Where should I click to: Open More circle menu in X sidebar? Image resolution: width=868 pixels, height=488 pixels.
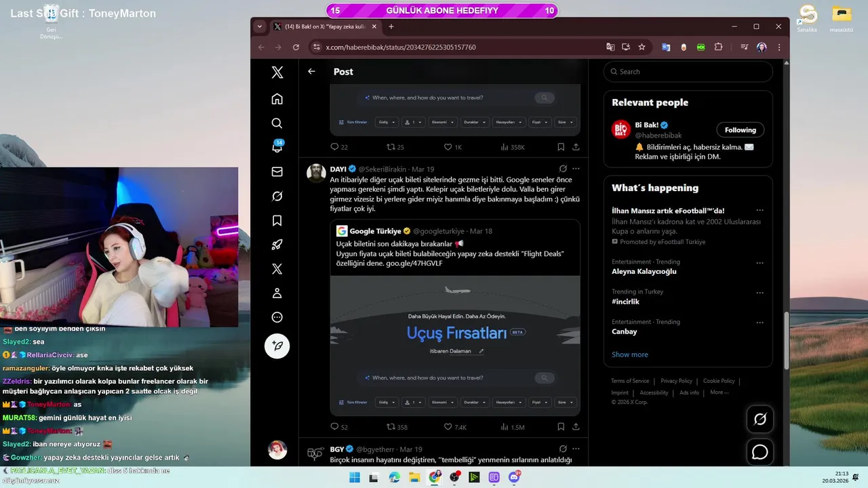[x=277, y=317]
